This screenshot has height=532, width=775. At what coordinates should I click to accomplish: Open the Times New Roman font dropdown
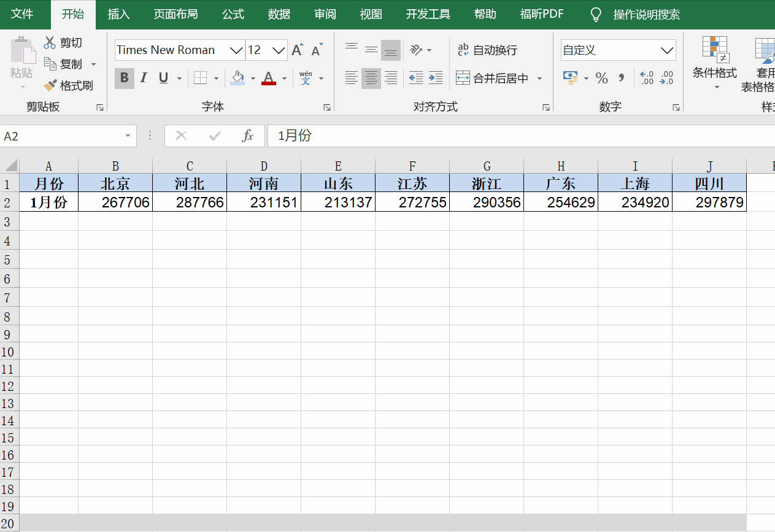coord(236,50)
